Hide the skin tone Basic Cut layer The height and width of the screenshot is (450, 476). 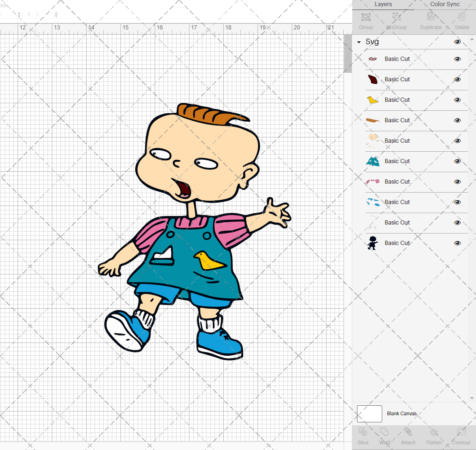(x=457, y=141)
